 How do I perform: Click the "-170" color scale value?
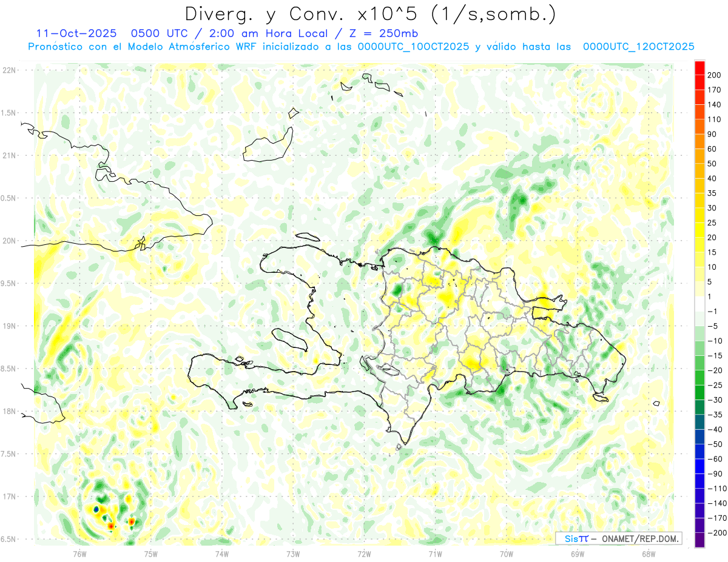click(x=718, y=518)
